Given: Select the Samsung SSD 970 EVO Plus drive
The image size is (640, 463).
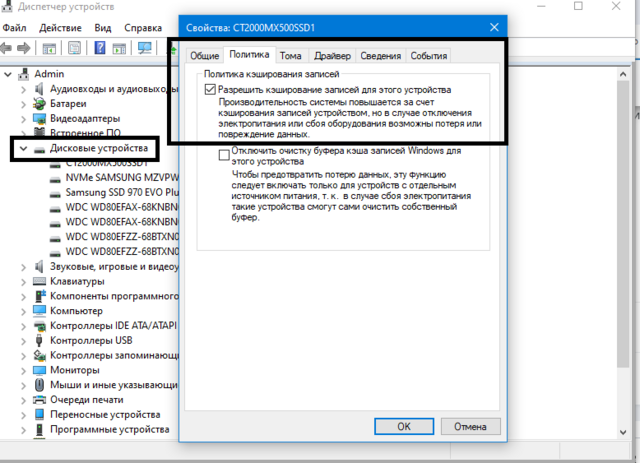Looking at the screenshot, I should 120,192.
